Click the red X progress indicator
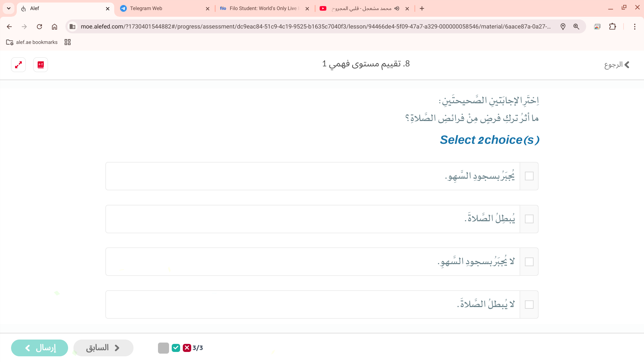The width and height of the screenshot is (644, 362). tap(187, 348)
